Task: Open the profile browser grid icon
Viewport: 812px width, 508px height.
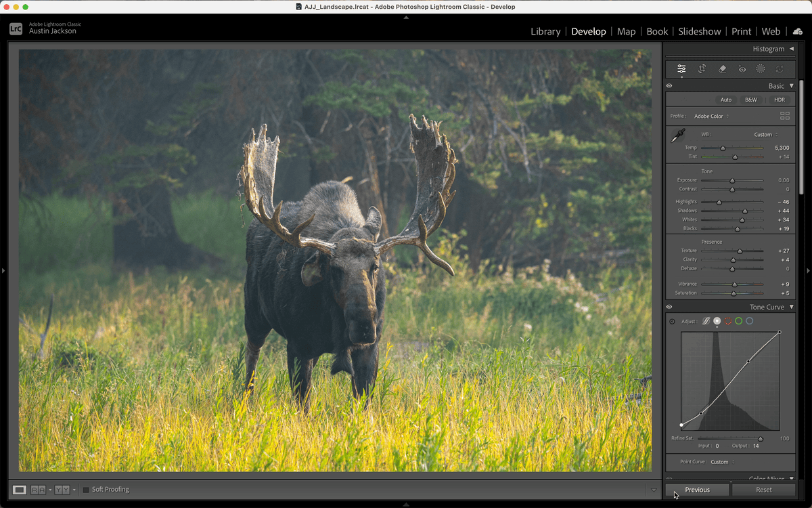Action: 784,116
